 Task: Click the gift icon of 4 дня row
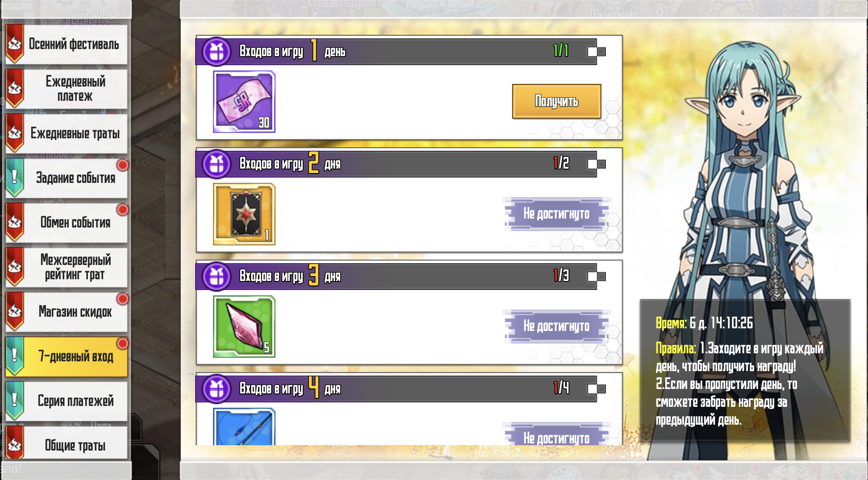pyautogui.click(x=217, y=389)
